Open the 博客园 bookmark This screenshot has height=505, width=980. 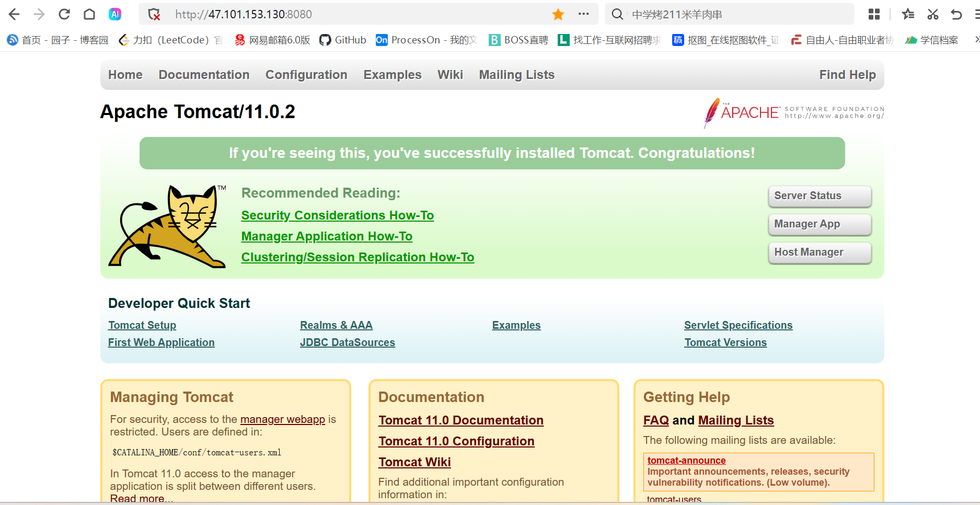(57, 40)
